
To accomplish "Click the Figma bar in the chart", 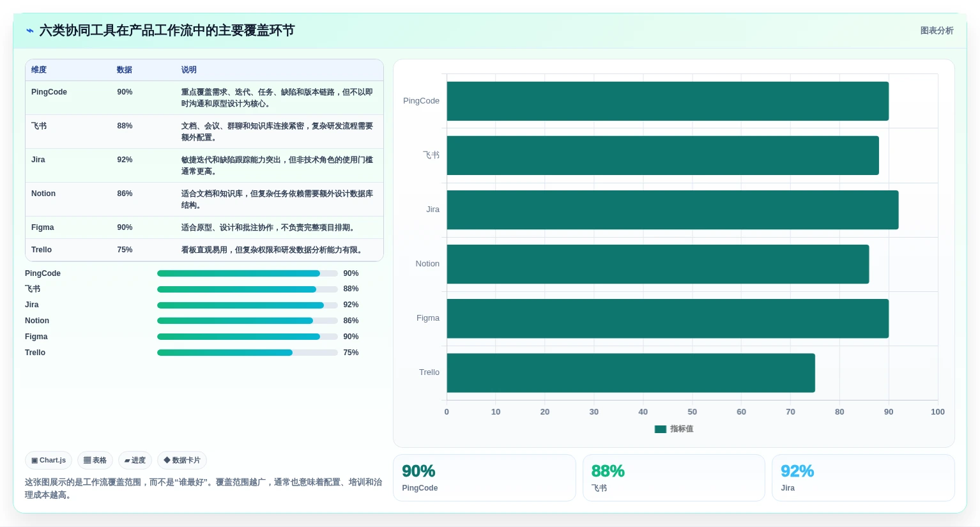I will click(x=668, y=318).
